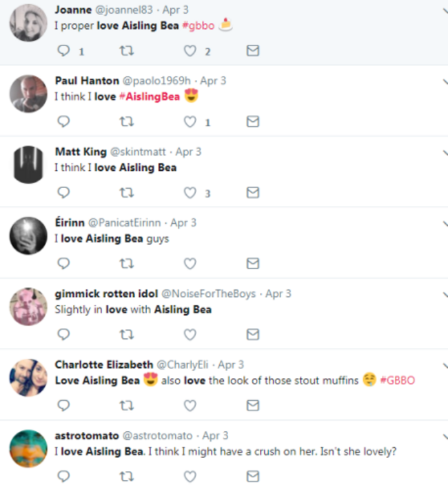Retweet Paul Hanton's tweet
The image size is (448, 489).
(x=127, y=122)
